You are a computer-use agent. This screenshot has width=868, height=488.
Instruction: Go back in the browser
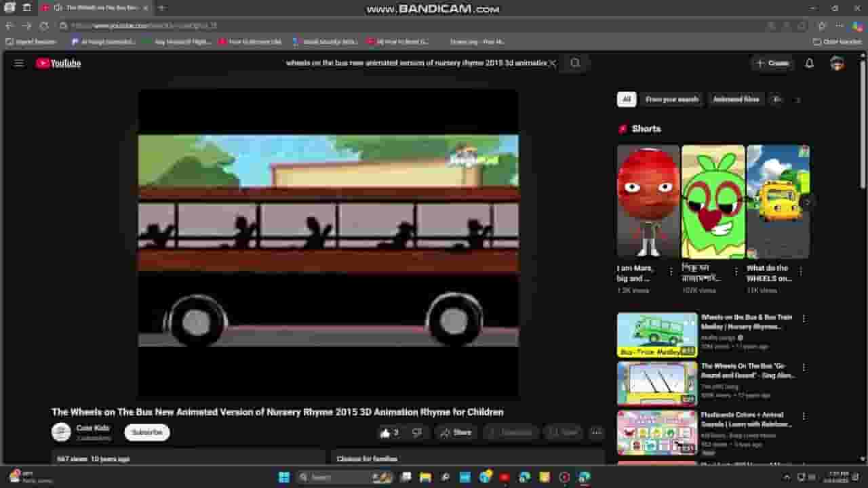(9, 26)
